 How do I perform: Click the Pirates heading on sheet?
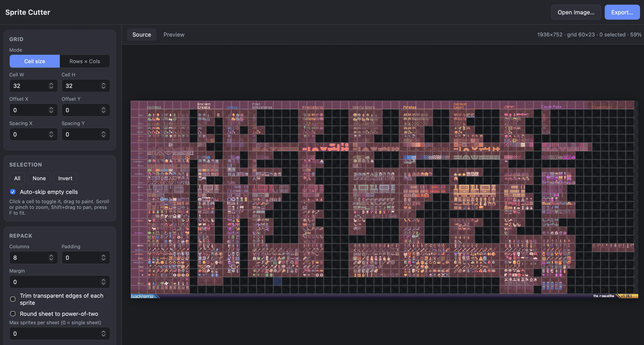[x=410, y=107]
